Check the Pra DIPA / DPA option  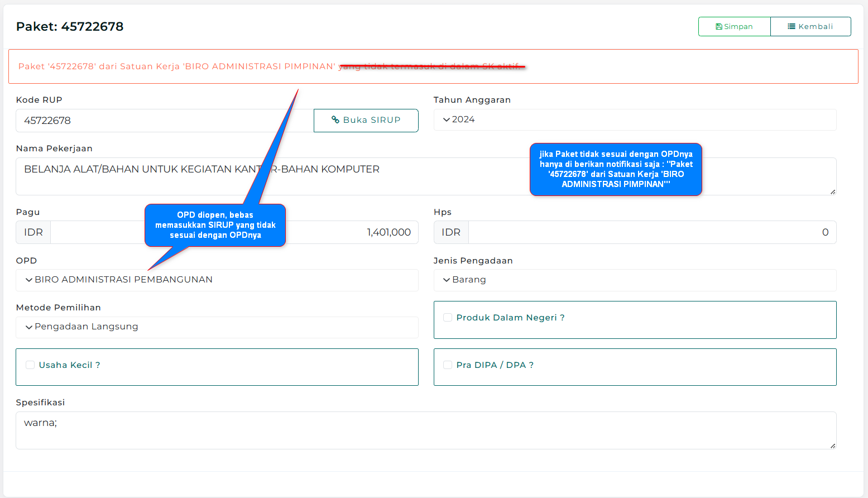(x=448, y=365)
